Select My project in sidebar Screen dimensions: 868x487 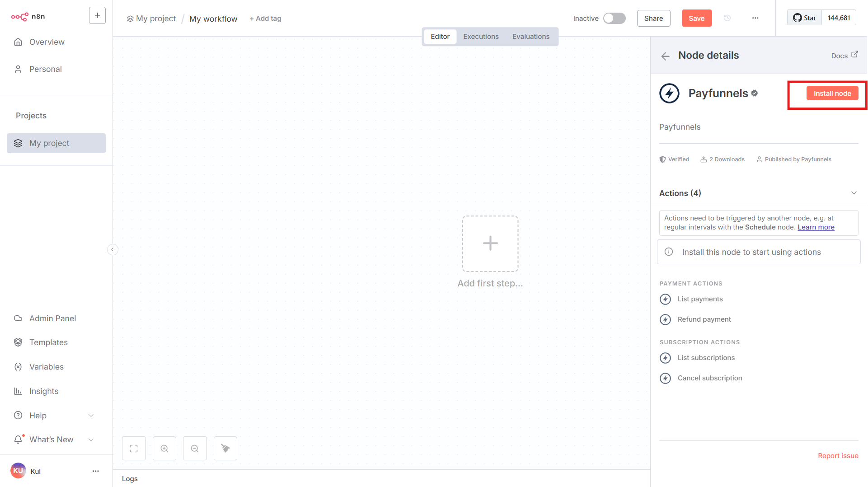56,143
